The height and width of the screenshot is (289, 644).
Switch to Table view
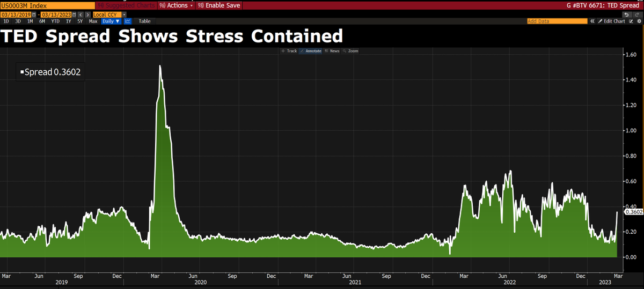(145, 21)
